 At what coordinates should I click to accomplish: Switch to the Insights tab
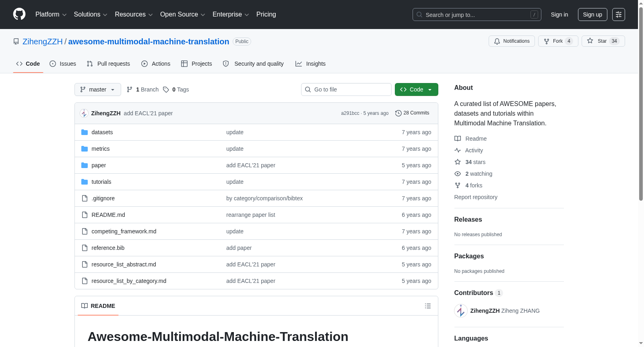(310, 64)
